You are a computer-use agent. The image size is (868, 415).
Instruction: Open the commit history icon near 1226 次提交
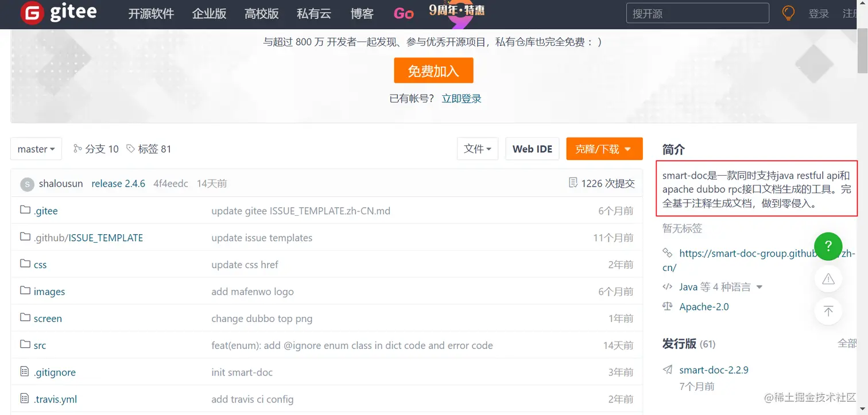pyautogui.click(x=572, y=183)
